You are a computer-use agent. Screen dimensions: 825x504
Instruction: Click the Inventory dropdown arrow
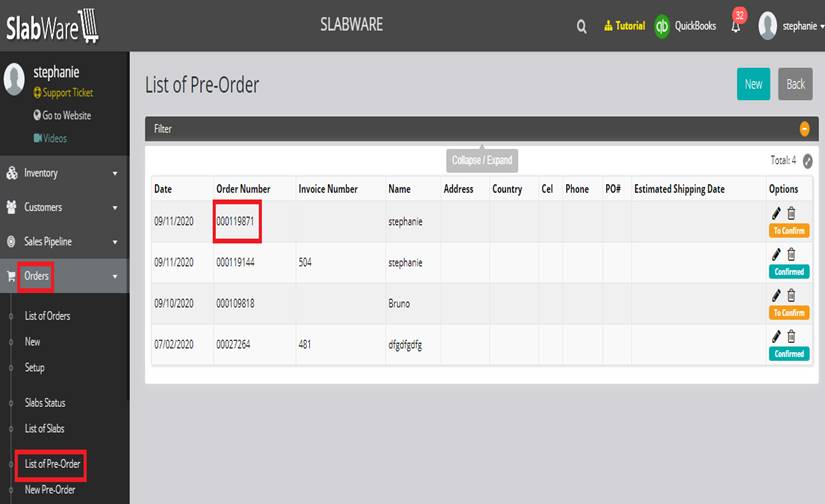coord(115,173)
